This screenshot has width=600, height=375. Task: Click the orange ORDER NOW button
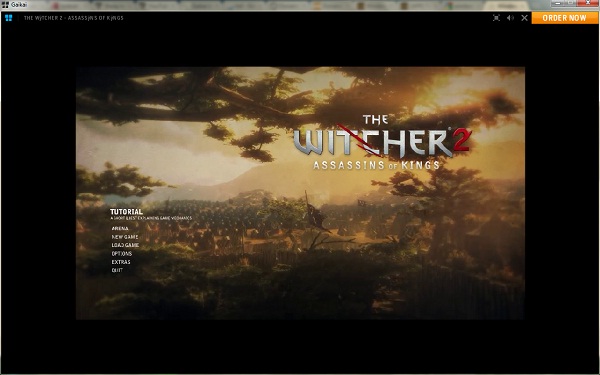tap(564, 18)
